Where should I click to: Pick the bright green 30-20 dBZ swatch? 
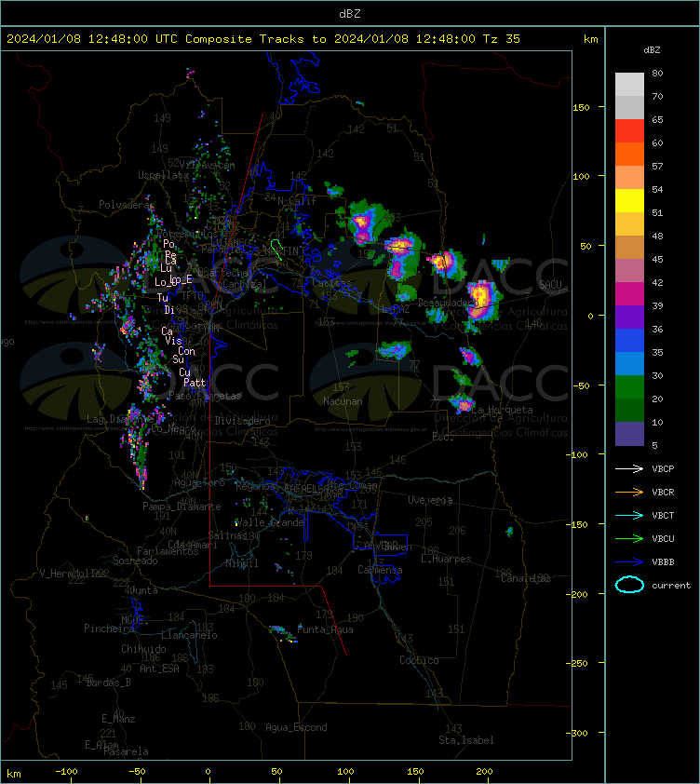629,387
